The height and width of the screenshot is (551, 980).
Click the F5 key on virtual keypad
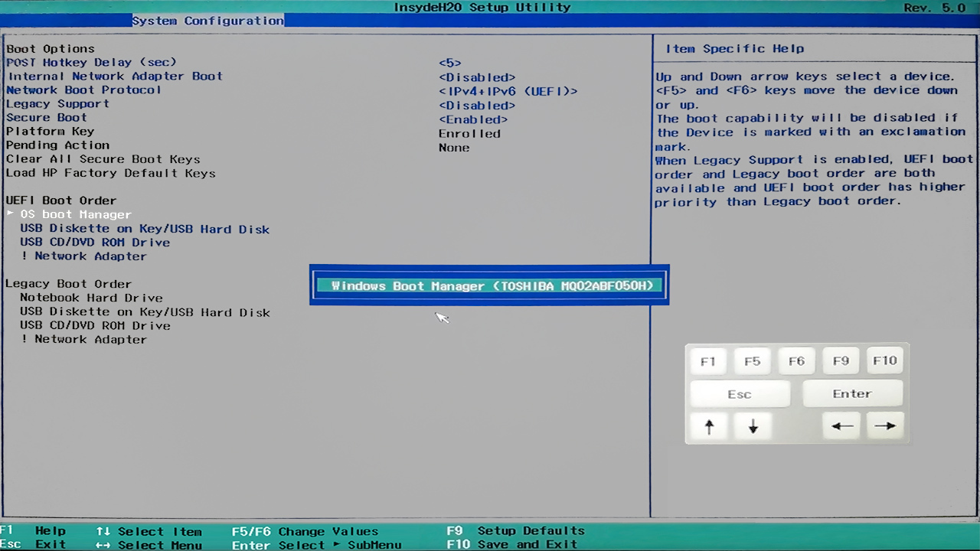752,361
